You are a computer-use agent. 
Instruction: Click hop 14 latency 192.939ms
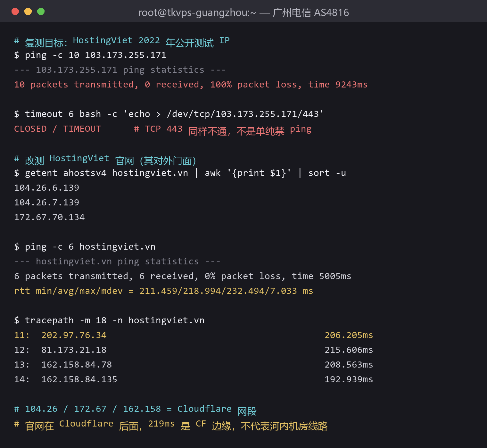coord(349,379)
